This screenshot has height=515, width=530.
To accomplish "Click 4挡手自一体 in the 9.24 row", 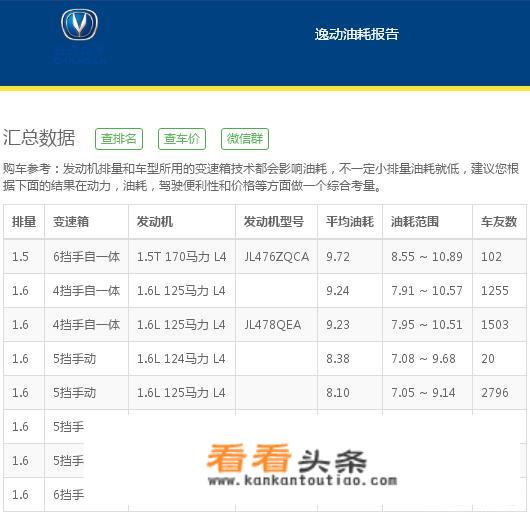I will (x=87, y=291).
